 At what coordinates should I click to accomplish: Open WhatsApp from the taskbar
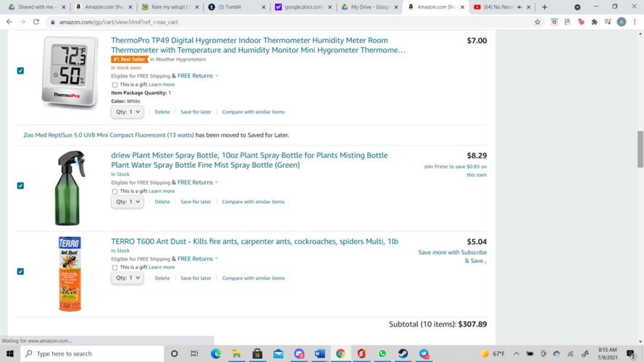(382, 354)
